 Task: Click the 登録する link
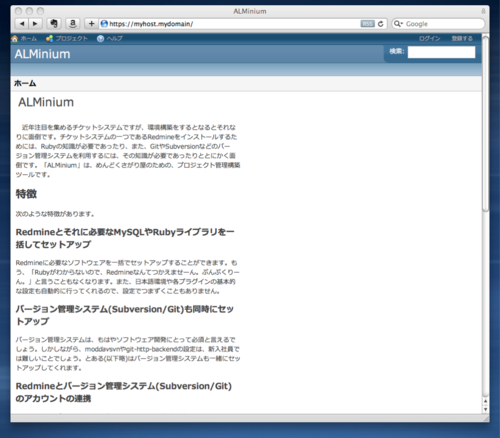462,39
